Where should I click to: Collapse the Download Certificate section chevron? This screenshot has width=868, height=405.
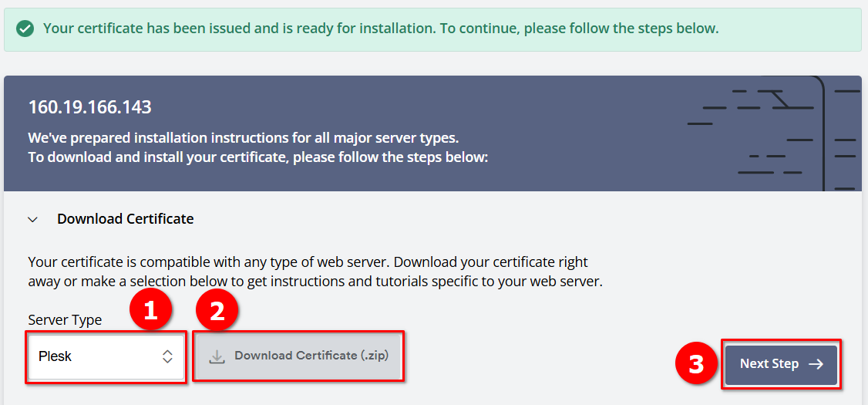(33, 219)
